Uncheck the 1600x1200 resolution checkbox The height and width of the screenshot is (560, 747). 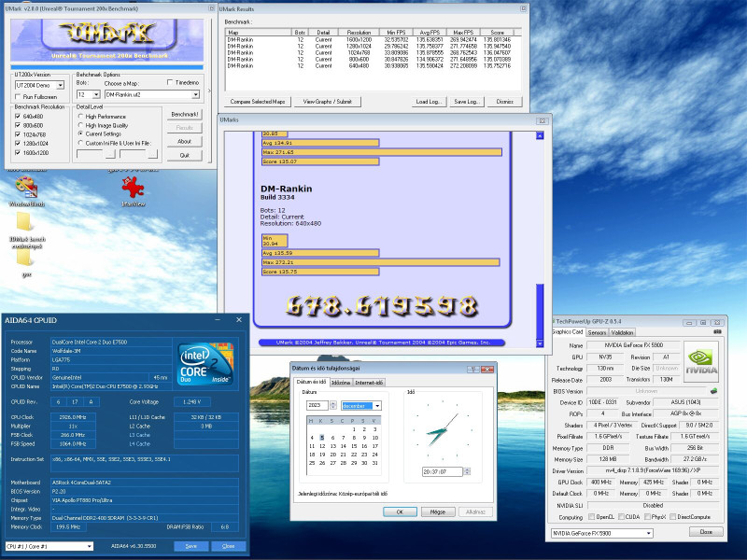pyautogui.click(x=18, y=153)
